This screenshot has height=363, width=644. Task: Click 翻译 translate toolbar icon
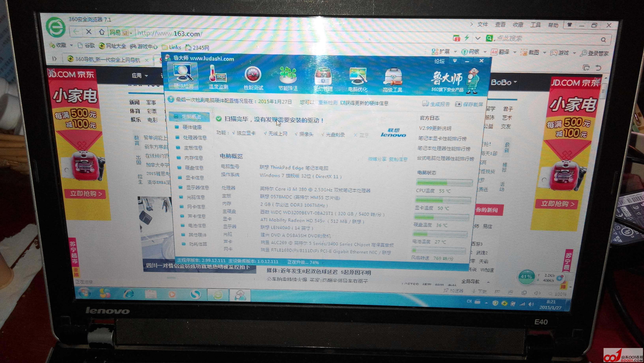click(500, 52)
